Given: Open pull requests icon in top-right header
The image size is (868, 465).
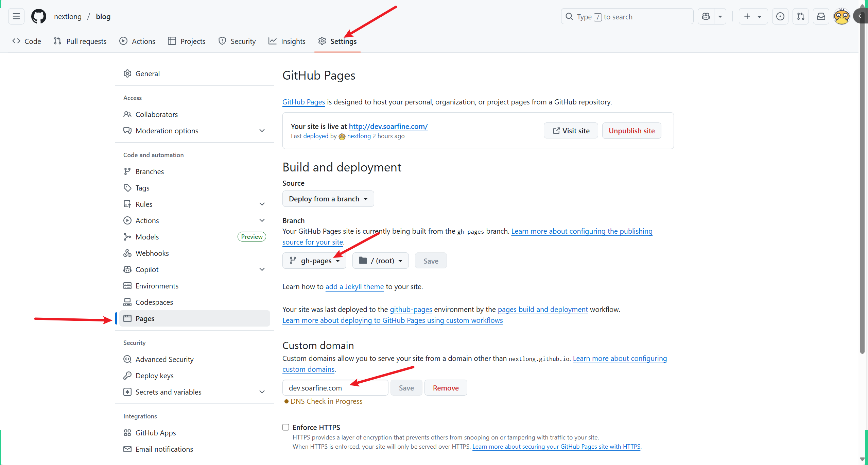Looking at the screenshot, I should point(800,16).
